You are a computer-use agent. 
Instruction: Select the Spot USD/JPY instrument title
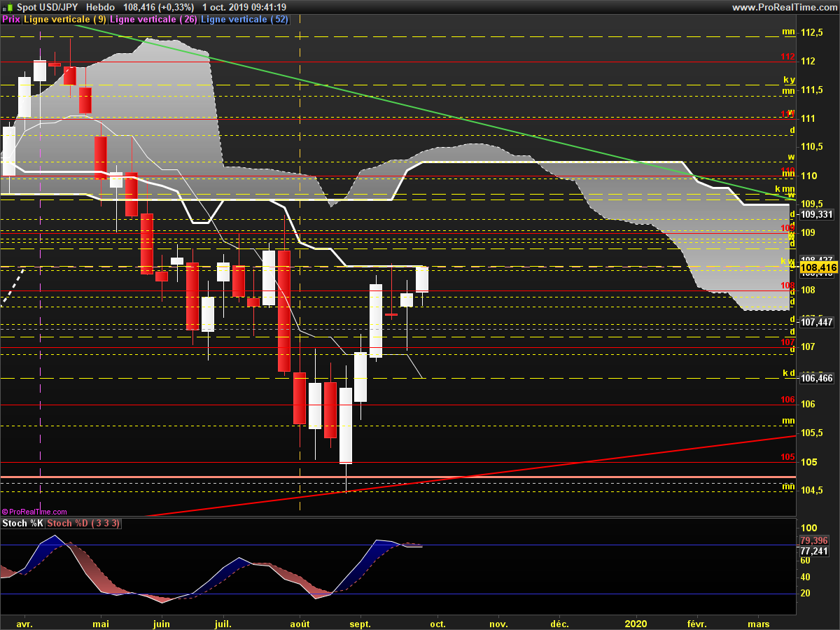coord(47,7)
